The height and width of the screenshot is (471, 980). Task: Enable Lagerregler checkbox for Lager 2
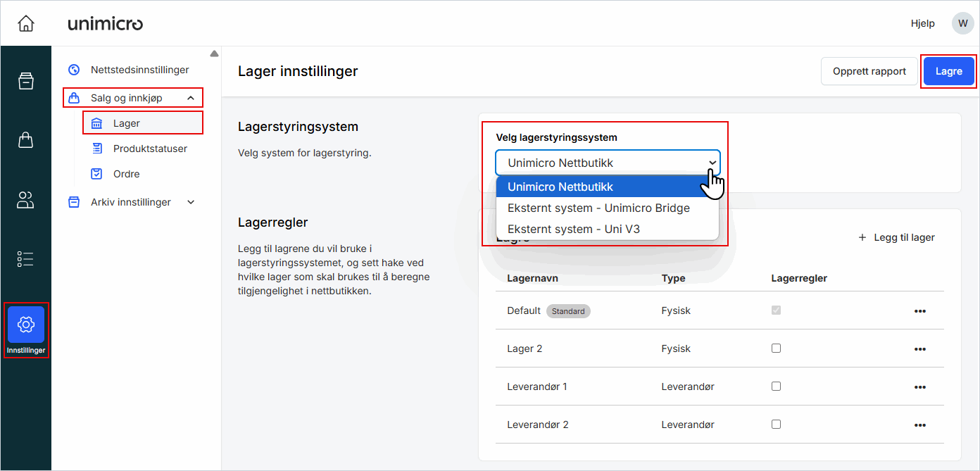click(776, 348)
